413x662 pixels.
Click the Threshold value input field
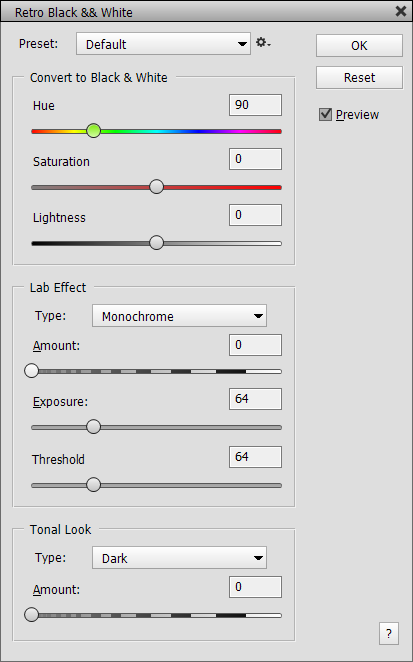pos(255,457)
